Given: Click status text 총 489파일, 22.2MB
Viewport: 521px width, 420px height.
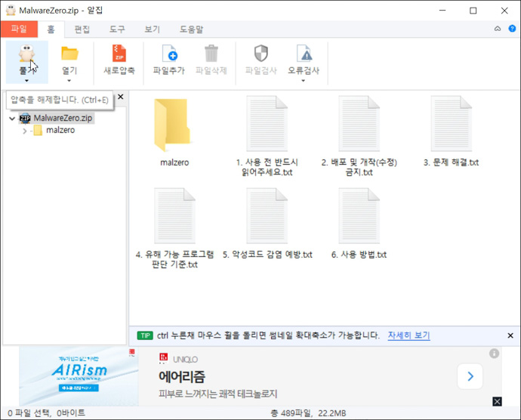Looking at the screenshot, I should point(308,413).
